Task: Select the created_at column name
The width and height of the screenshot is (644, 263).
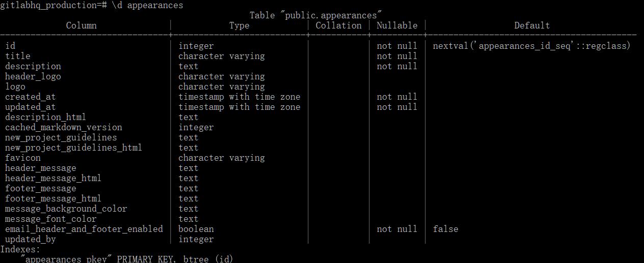Action: pyautogui.click(x=31, y=97)
